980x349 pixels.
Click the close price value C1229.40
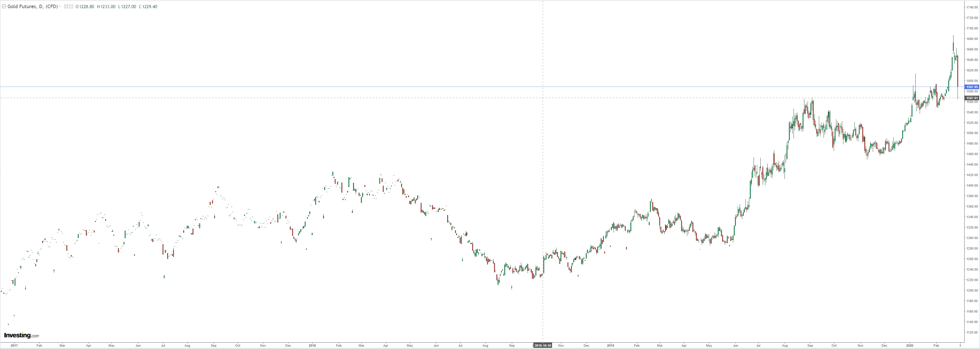[148, 6]
